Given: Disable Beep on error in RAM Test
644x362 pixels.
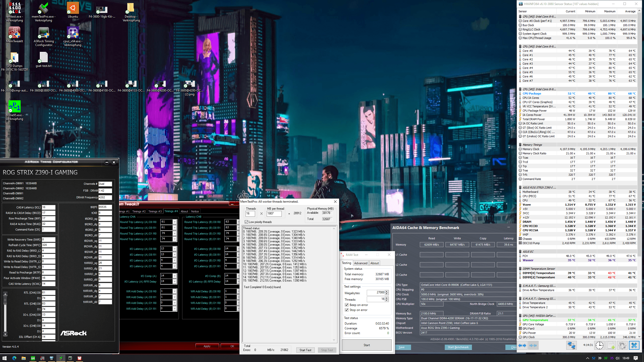Looking at the screenshot, I should tap(347, 305).
